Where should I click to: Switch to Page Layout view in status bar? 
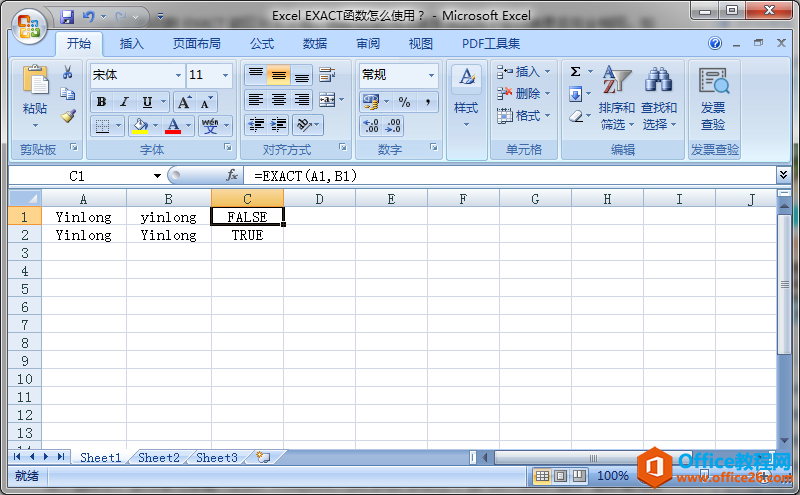pyautogui.click(x=560, y=476)
